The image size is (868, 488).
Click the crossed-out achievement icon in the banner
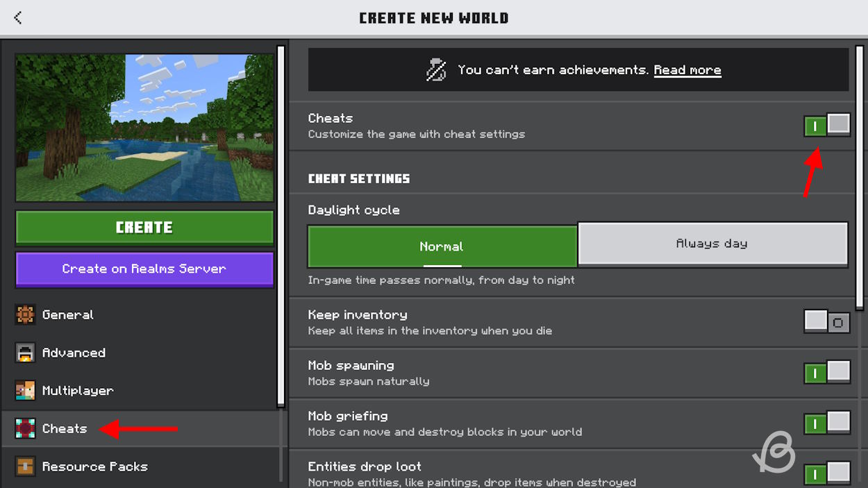435,69
